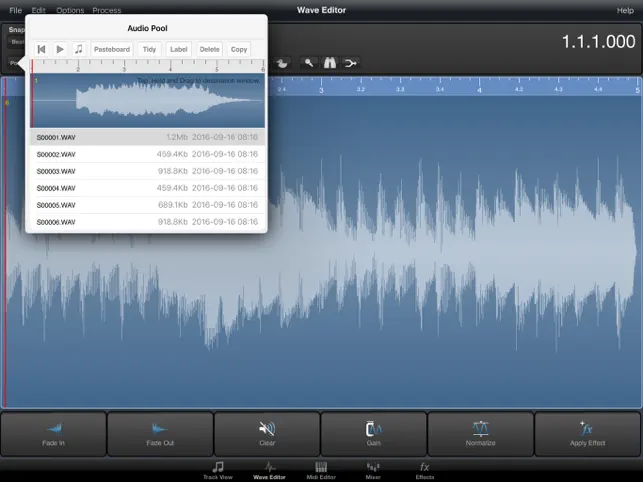Open the Process menu
643x482 pixels.
click(107, 10)
